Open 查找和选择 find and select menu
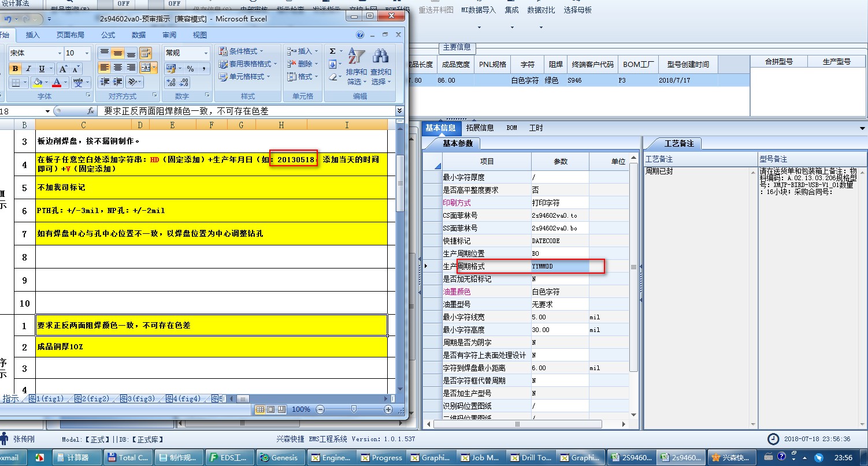 [381, 66]
